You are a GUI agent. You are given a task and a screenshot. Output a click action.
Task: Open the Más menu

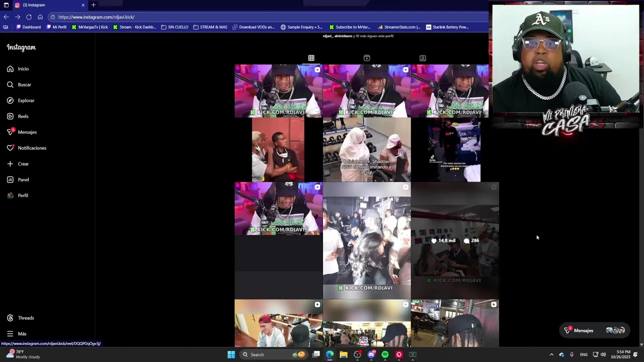click(x=17, y=334)
